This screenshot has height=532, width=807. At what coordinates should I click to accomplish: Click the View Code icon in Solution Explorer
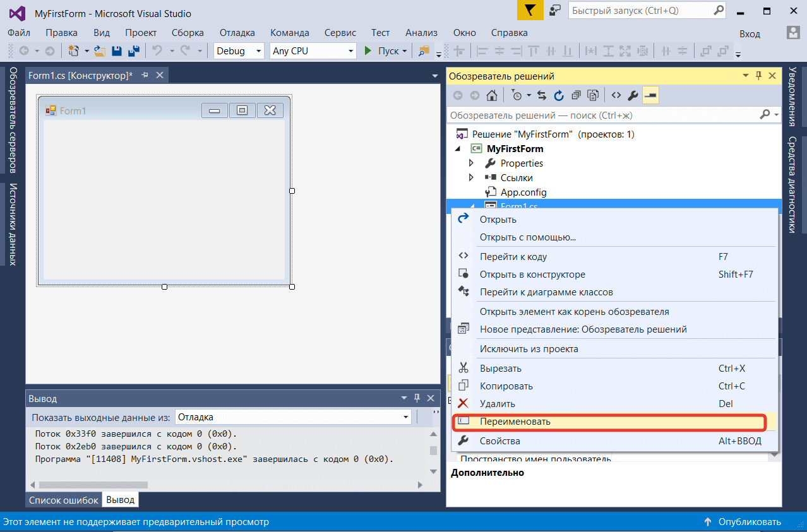click(616, 95)
